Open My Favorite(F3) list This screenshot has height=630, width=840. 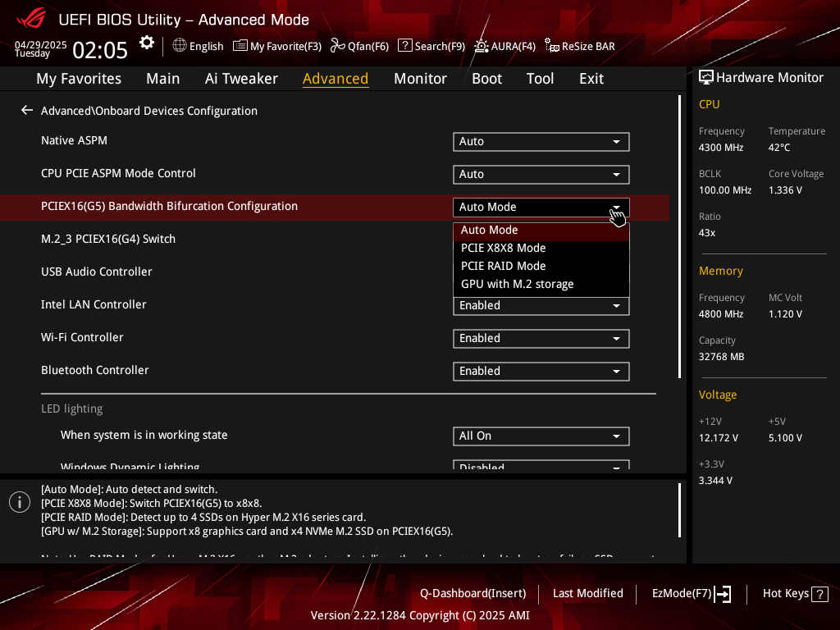point(277,46)
